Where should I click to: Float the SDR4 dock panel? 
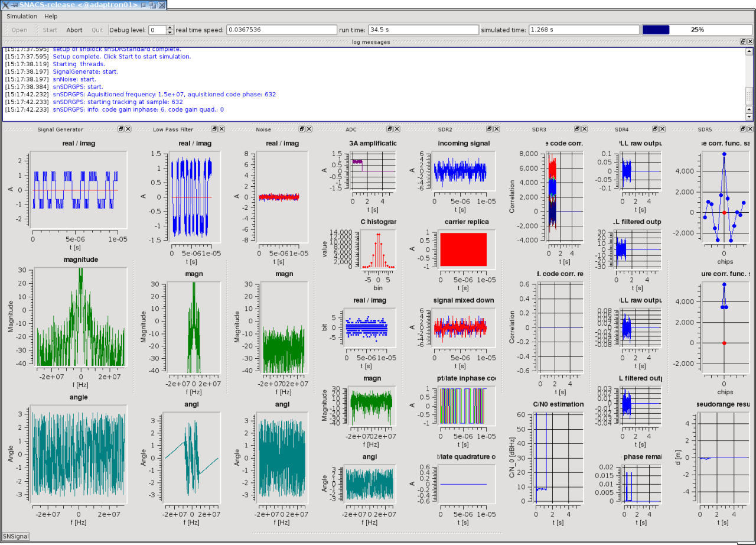654,129
